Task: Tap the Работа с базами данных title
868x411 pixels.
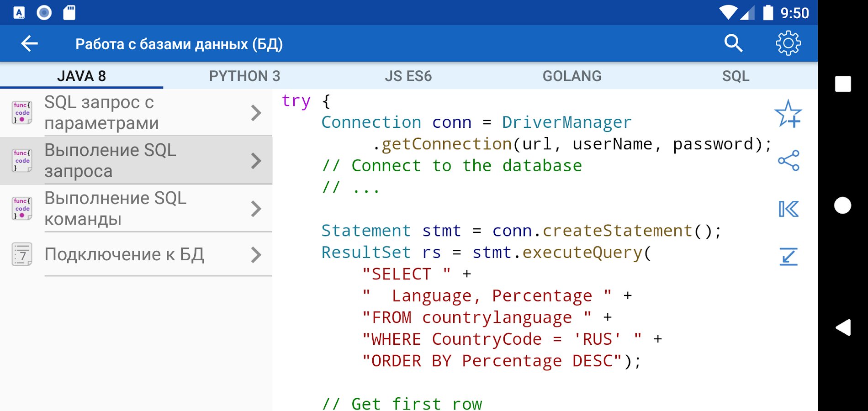Action: tap(179, 44)
